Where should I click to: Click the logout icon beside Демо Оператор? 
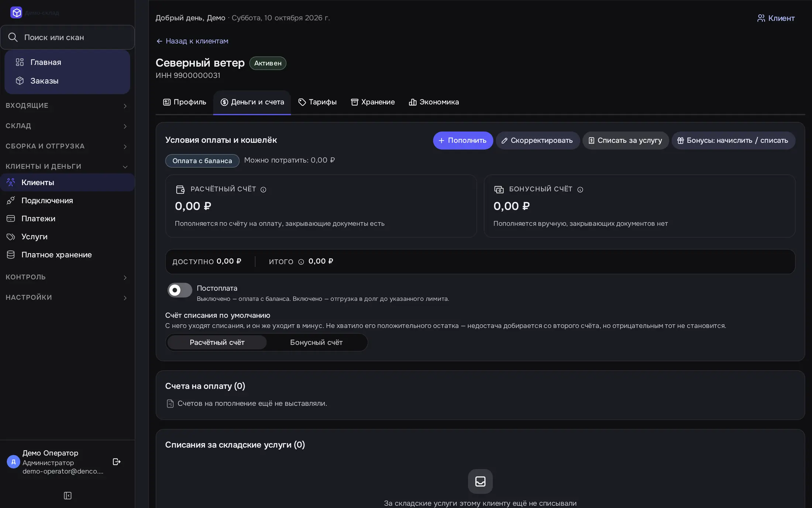(117, 461)
